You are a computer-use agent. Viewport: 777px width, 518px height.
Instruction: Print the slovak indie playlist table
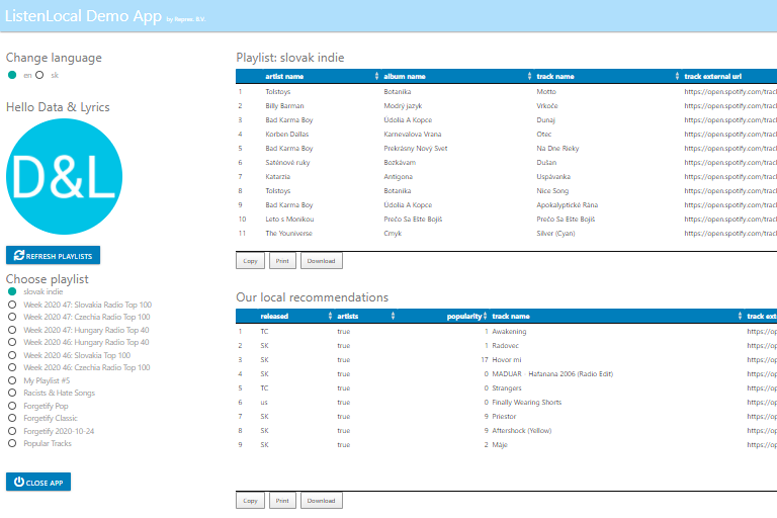pos(282,261)
